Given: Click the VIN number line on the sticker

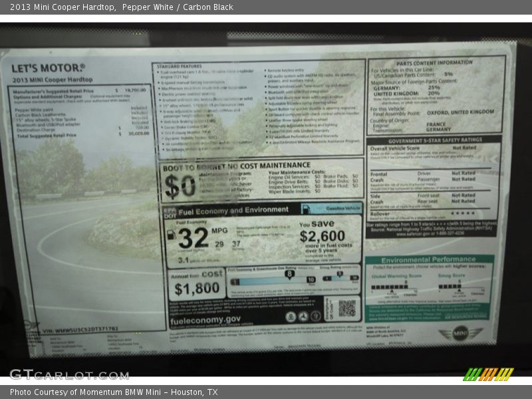Looking at the screenshot, I should [x=80, y=329].
